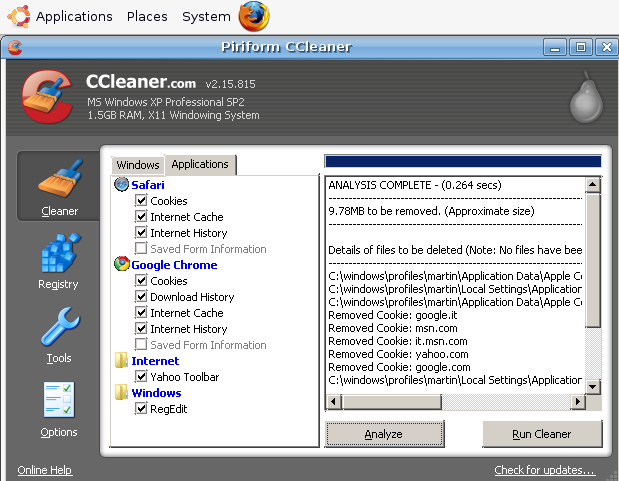Open the Cleaner section broom icon
The height and width of the screenshot is (481, 619).
[60, 178]
